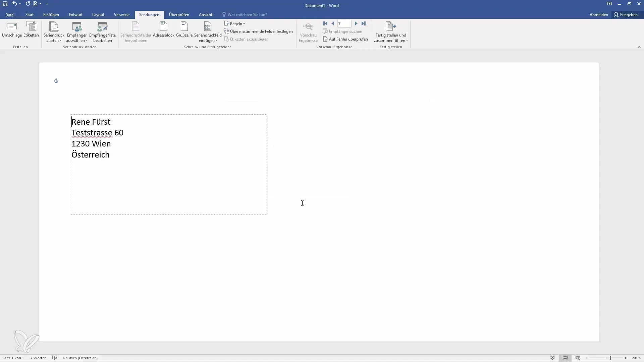The height and width of the screenshot is (362, 644).
Task: Go to next record arrow
Action: 356,23
